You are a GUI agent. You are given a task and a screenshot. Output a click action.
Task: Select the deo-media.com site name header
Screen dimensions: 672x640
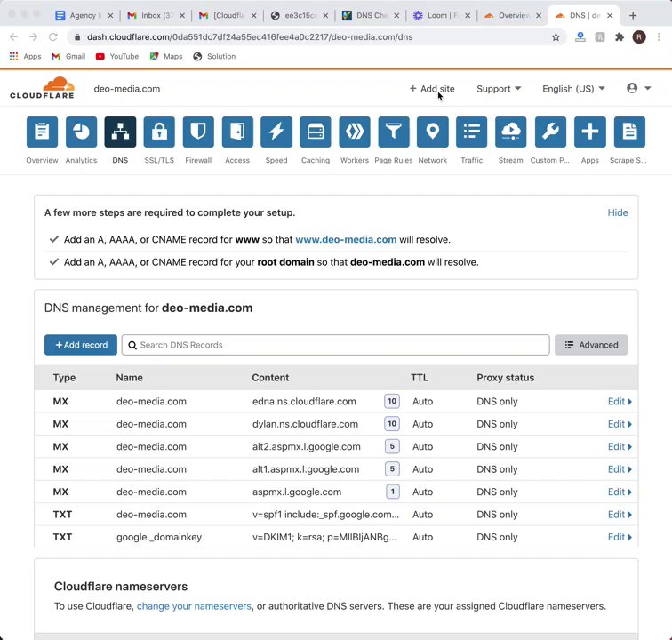(x=127, y=89)
